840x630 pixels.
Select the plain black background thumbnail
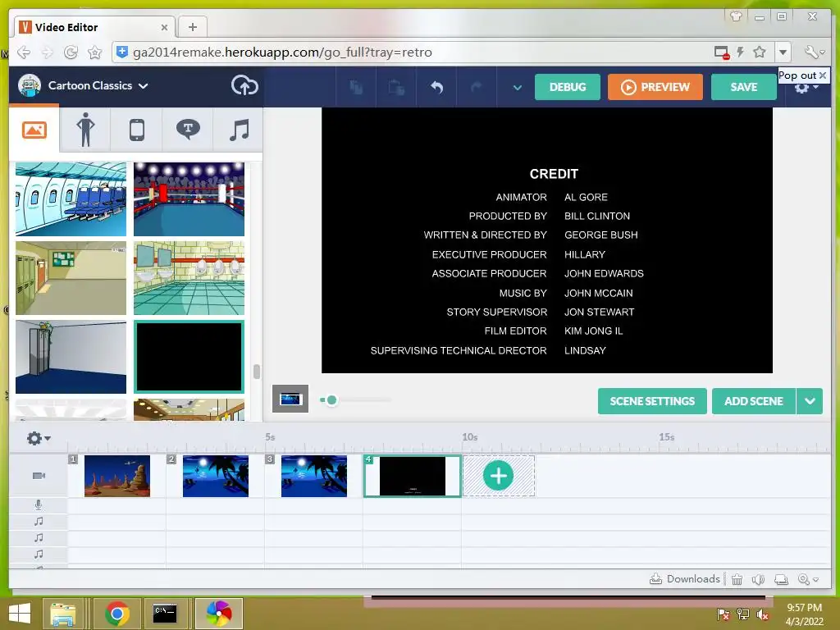click(x=189, y=357)
